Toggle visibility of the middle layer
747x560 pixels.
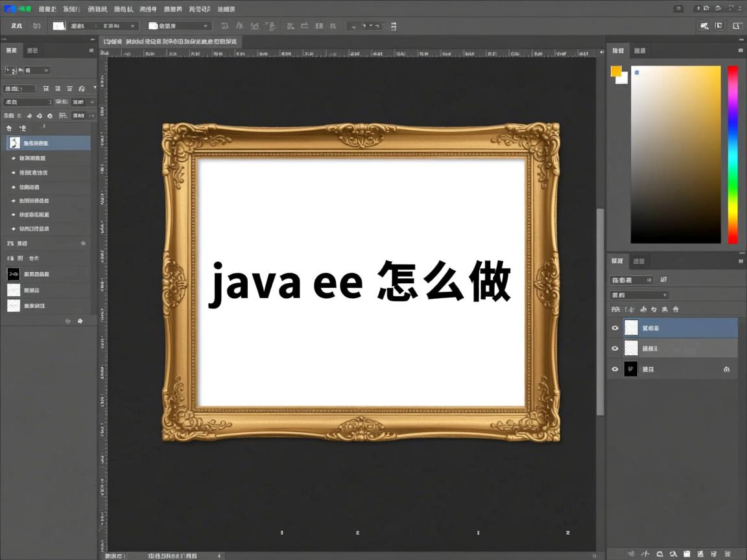point(615,348)
